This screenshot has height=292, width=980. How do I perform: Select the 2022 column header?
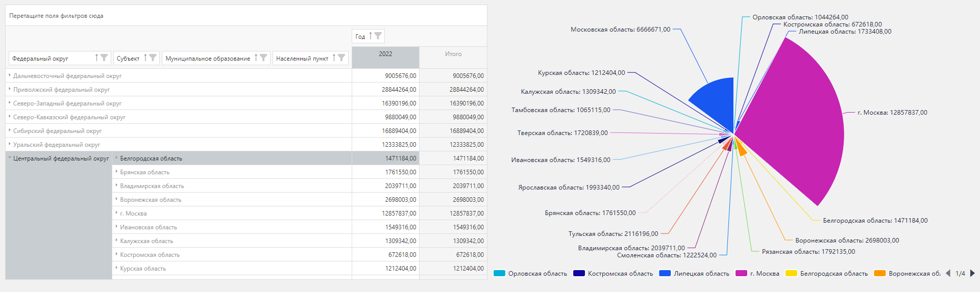pos(385,54)
